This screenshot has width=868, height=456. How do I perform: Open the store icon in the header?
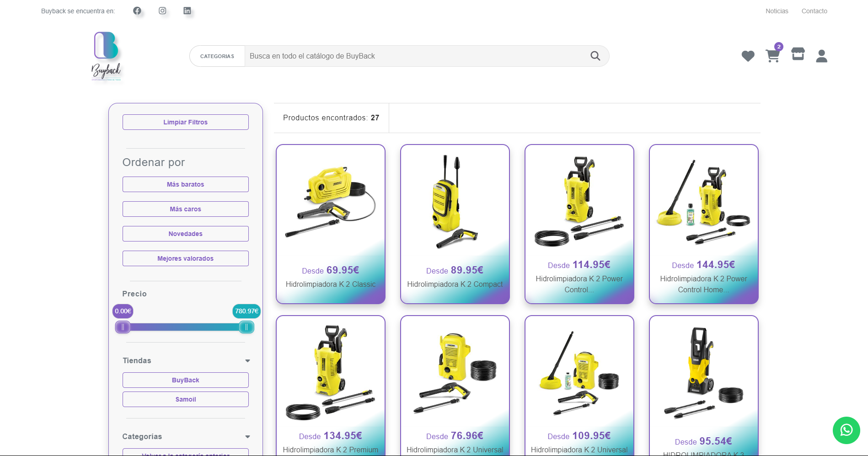798,55
